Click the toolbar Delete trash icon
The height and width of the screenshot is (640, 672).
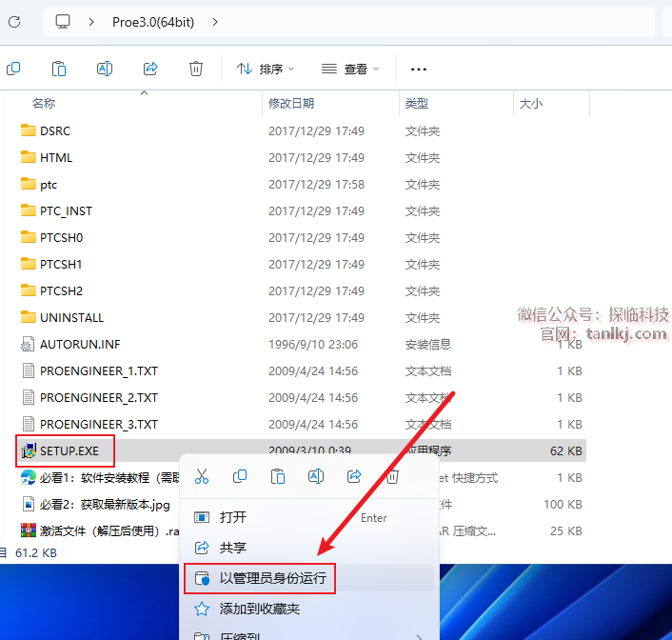coord(196,69)
